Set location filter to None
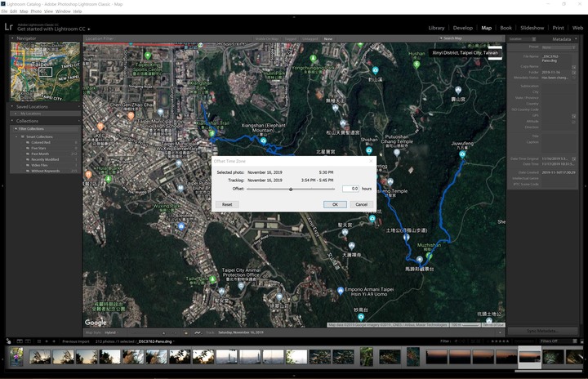Screen dimensions: 588x379 tap(328, 38)
